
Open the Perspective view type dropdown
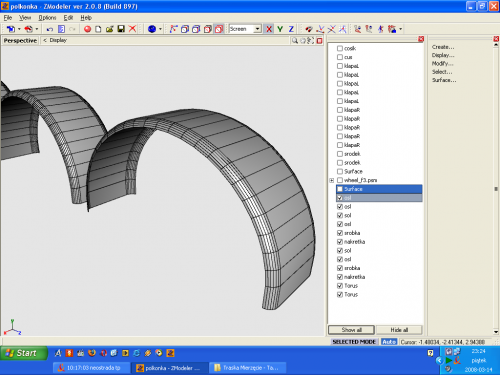pyautogui.click(x=20, y=40)
